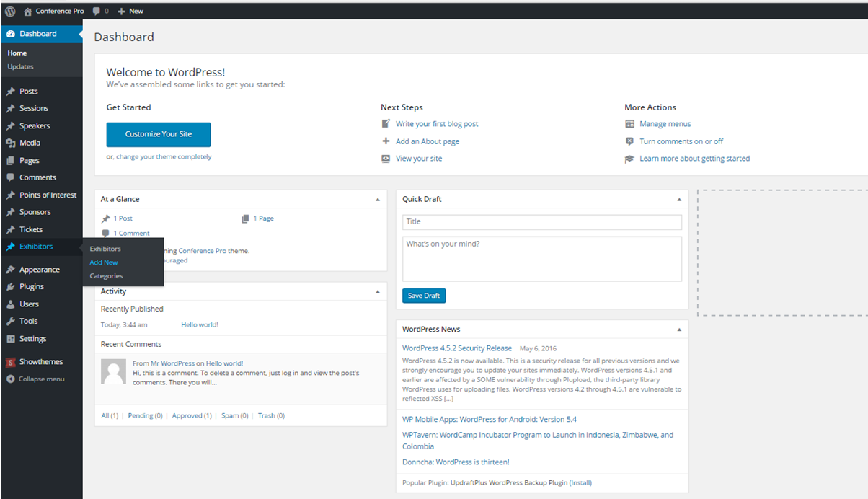The height and width of the screenshot is (499, 868).
Task: Open Trash (0) comments filter
Action: (x=271, y=416)
